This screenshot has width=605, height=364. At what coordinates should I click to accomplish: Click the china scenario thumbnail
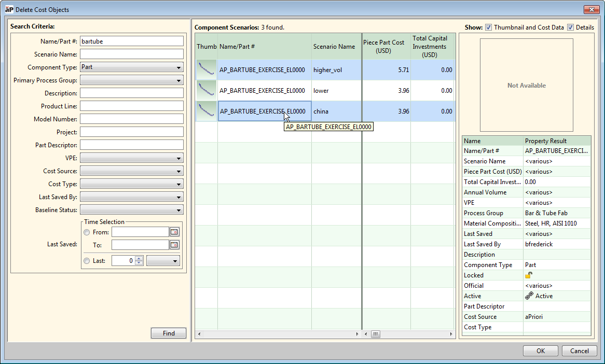[x=206, y=111]
